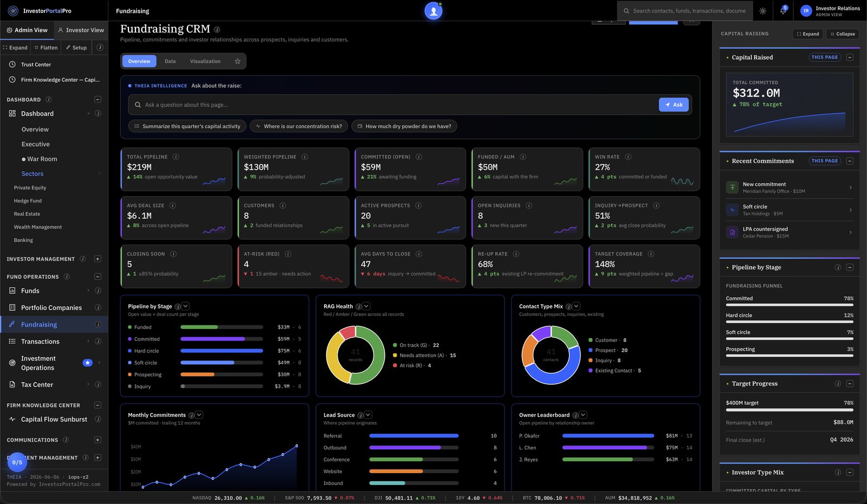Image resolution: width=867 pixels, height=504 pixels.
Task: Click Where is our concentration risk suggestion
Action: click(299, 126)
